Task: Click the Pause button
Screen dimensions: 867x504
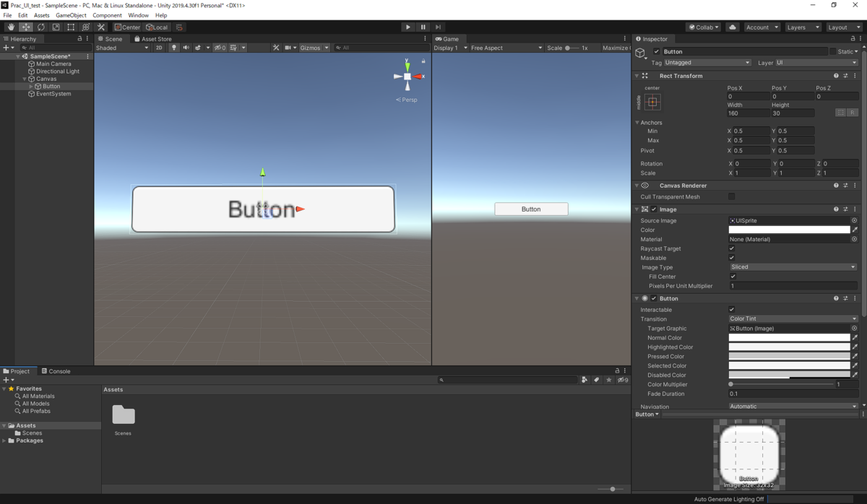Action: [x=423, y=27]
